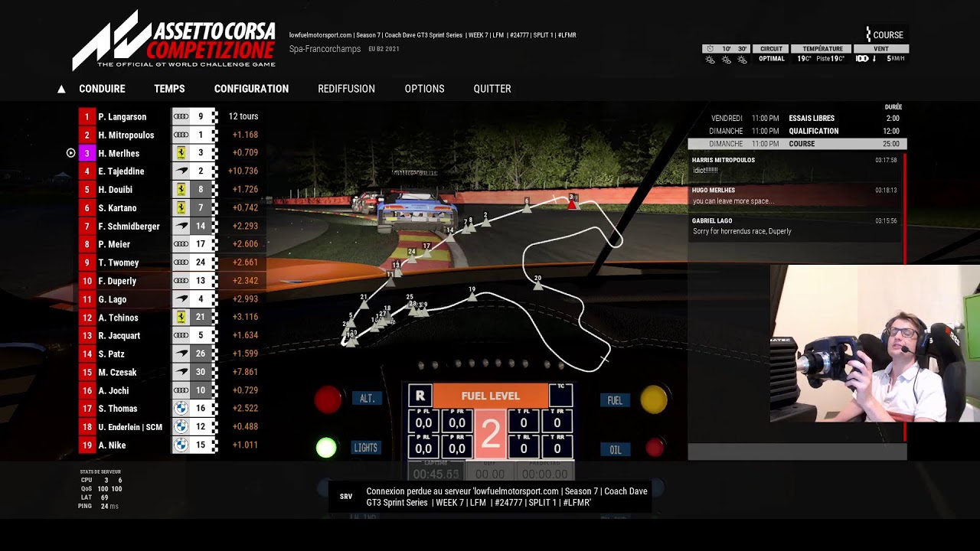The height and width of the screenshot is (551, 980).
Task: Select driver U. Enderlein | SCM
Action: (x=130, y=427)
